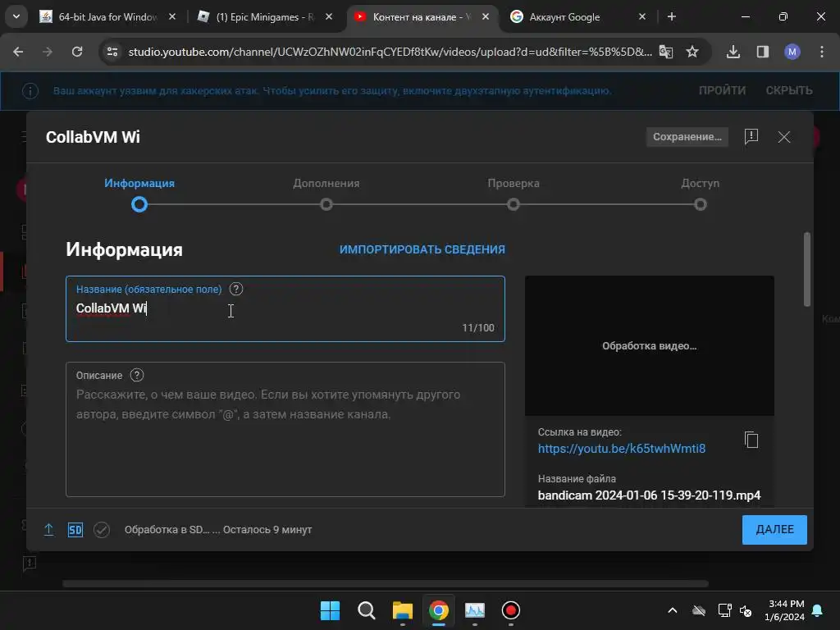Open the Chrome profile avatar M
Screen dimensions: 840x630
click(792, 52)
